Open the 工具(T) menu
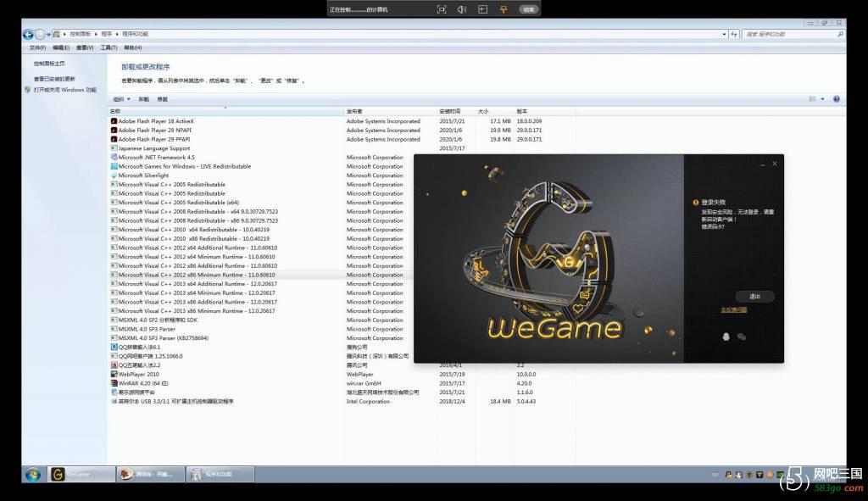 (x=108, y=48)
